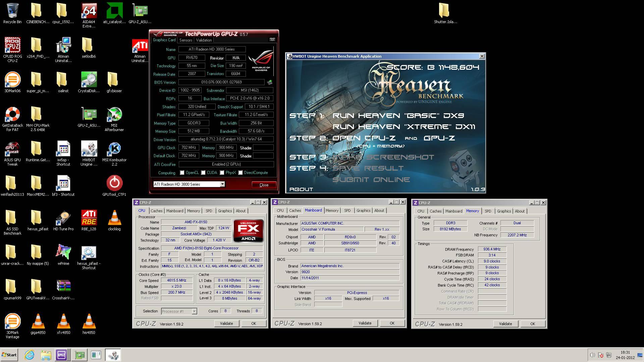Open GPUTool_CTP1 power icon
Viewport: 644px width, 362px height.
pyautogui.click(x=114, y=186)
